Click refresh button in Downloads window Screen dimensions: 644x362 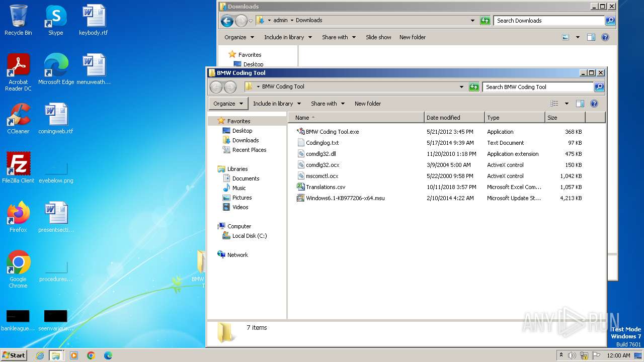pos(485,21)
